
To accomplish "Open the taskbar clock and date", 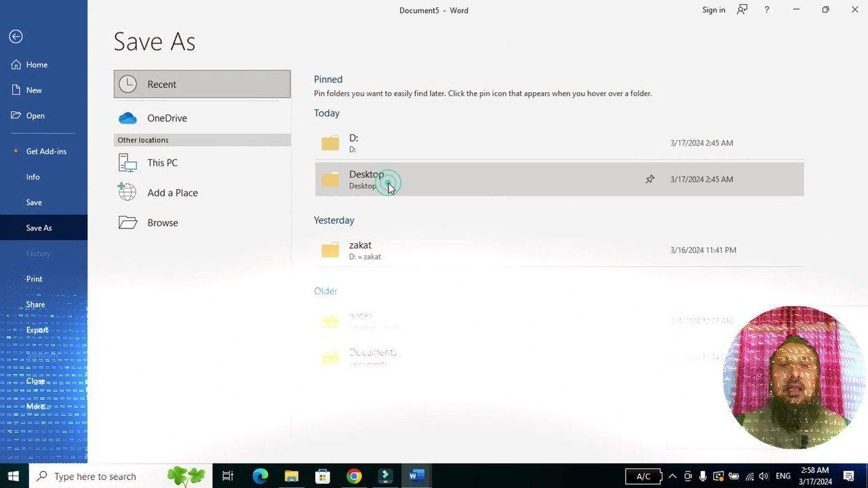I will point(814,476).
